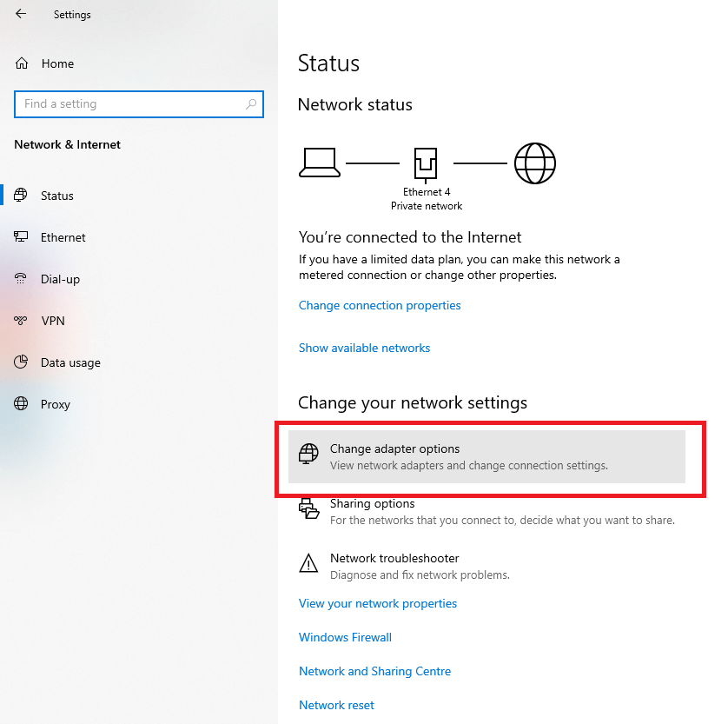The width and height of the screenshot is (728, 724).
Task: Click the VPN icon in sidebar
Action: [22, 321]
